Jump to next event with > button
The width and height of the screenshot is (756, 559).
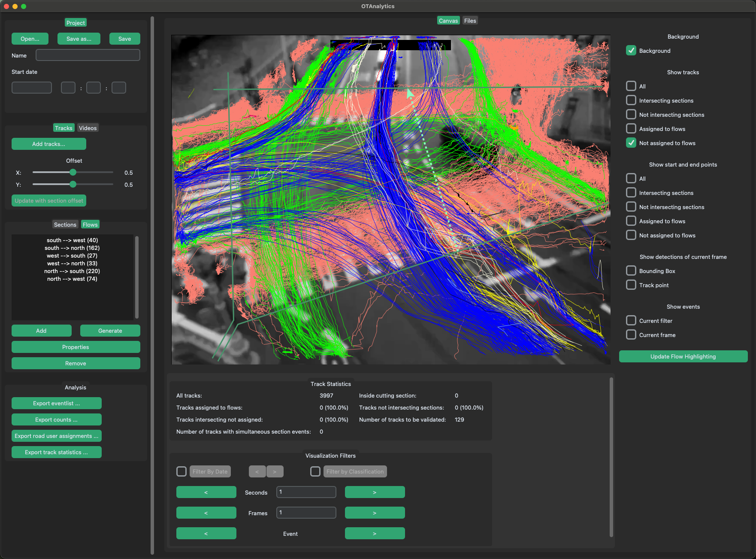point(375,533)
